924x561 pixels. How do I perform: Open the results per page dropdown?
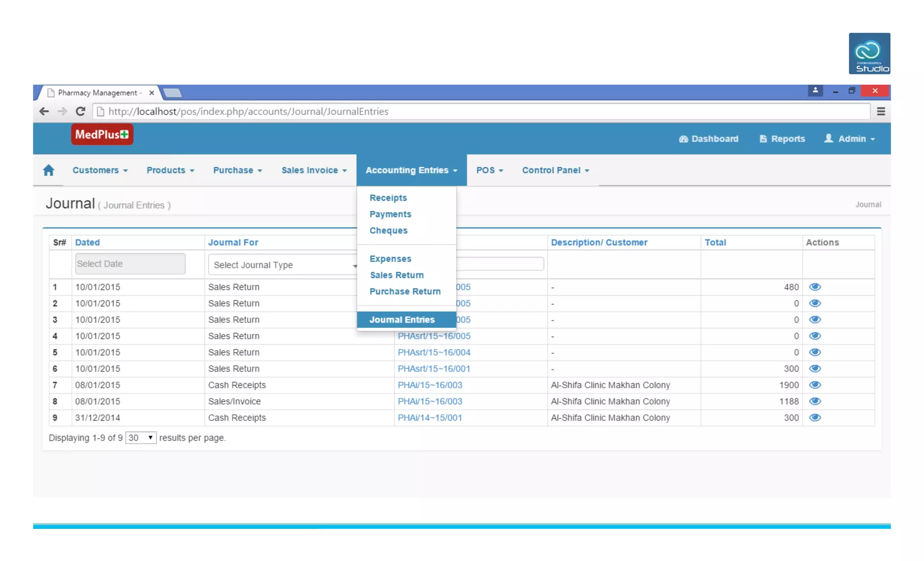point(141,438)
